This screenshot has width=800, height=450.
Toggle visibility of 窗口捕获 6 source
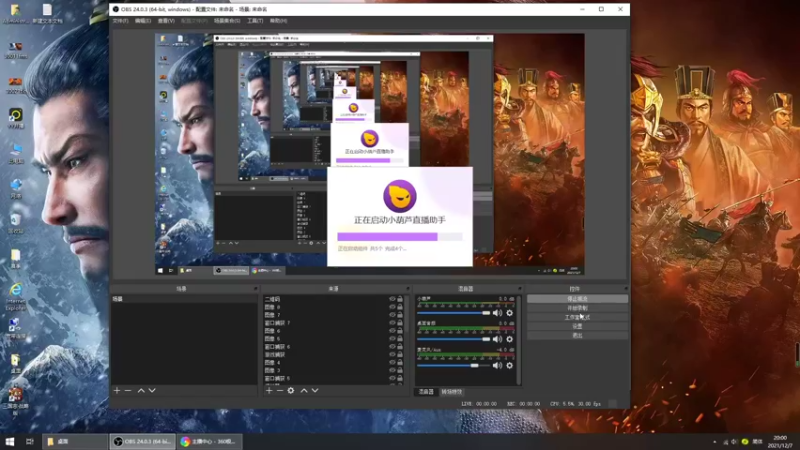pyautogui.click(x=392, y=346)
